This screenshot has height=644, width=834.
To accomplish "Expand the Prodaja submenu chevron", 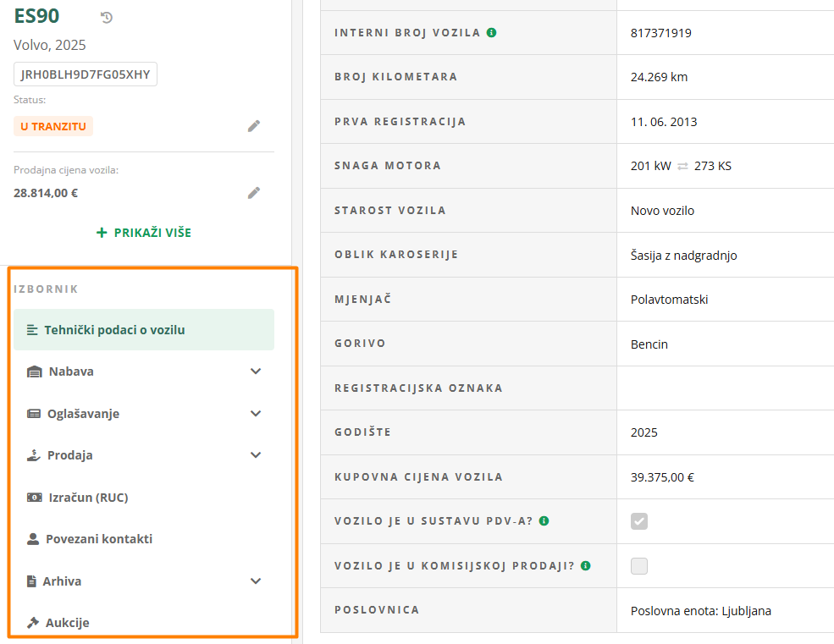I will 256,455.
